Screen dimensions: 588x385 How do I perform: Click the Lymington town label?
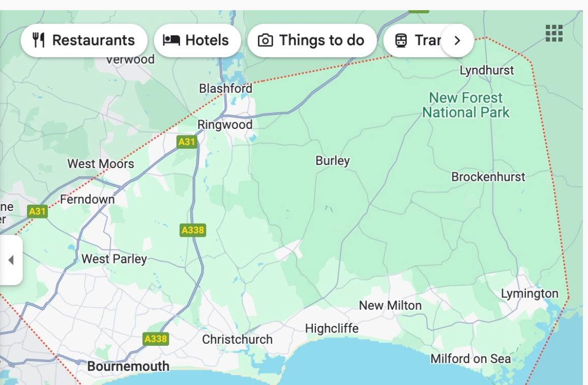pyautogui.click(x=530, y=293)
